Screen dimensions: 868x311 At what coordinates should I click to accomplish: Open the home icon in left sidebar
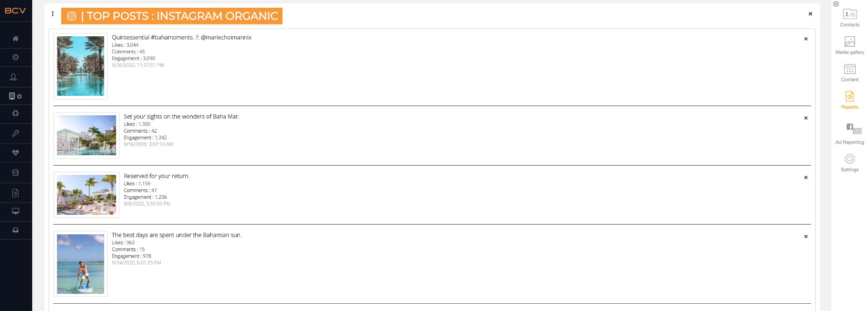(15, 39)
